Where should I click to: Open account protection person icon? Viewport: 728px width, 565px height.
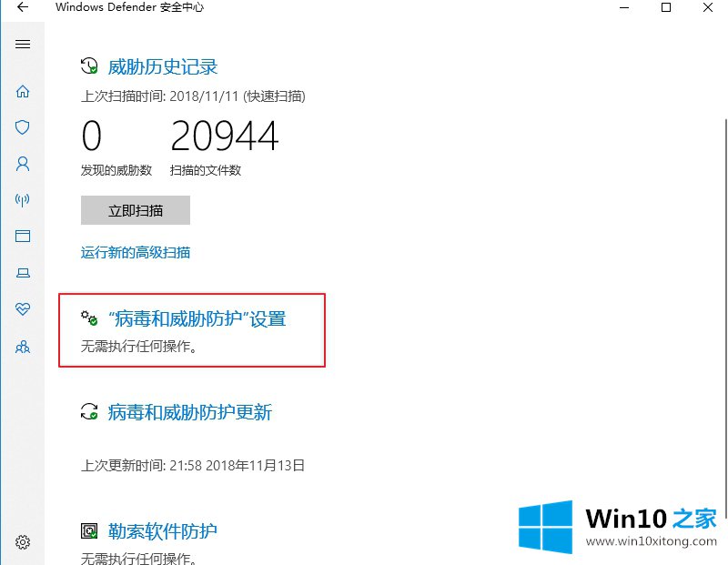(x=23, y=164)
